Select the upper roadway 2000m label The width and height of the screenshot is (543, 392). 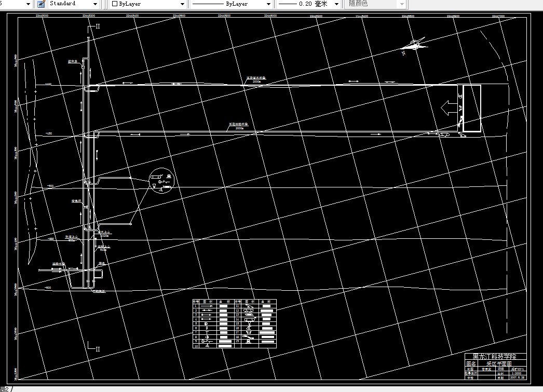[256, 82]
